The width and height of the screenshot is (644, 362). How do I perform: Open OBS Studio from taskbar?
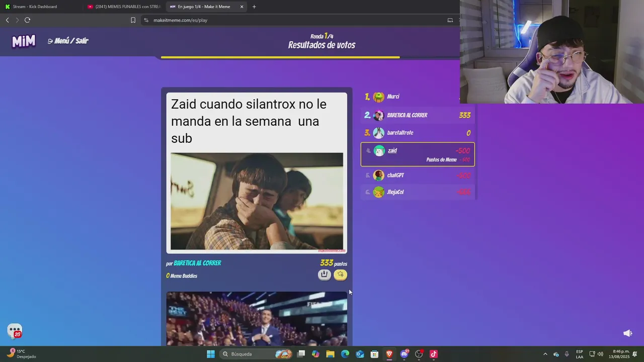[x=419, y=354]
